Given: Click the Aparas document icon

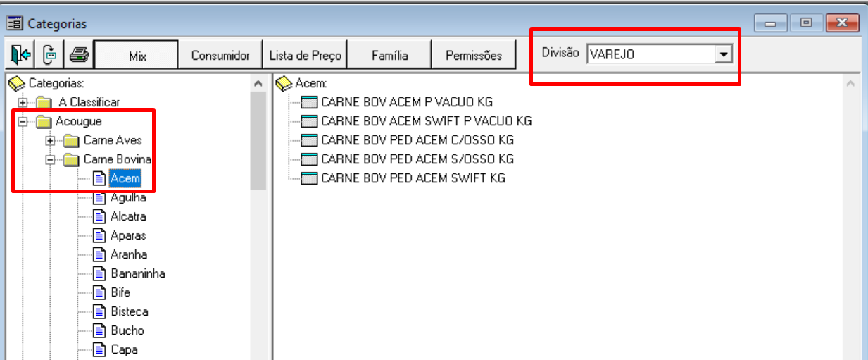Looking at the screenshot, I should click(x=99, y=235).
